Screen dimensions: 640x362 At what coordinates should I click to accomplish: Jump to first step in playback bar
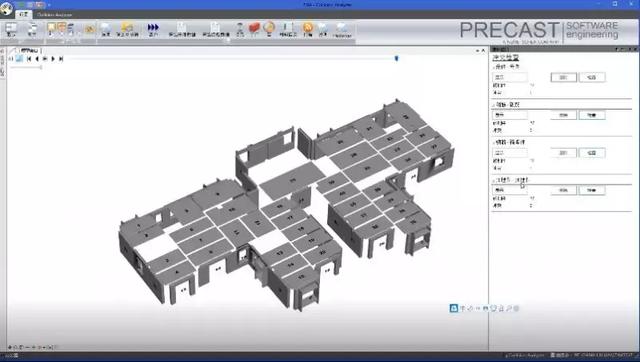click(x=29, y=59)
